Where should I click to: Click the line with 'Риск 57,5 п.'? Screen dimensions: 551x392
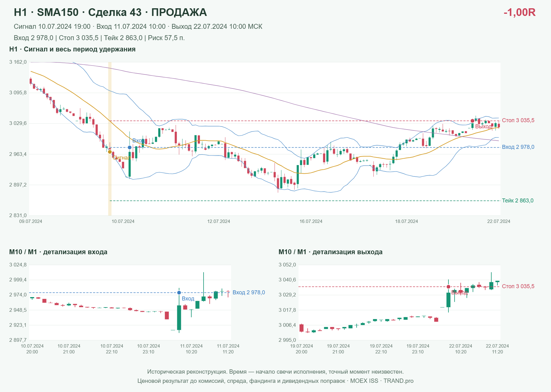point(99,38)
